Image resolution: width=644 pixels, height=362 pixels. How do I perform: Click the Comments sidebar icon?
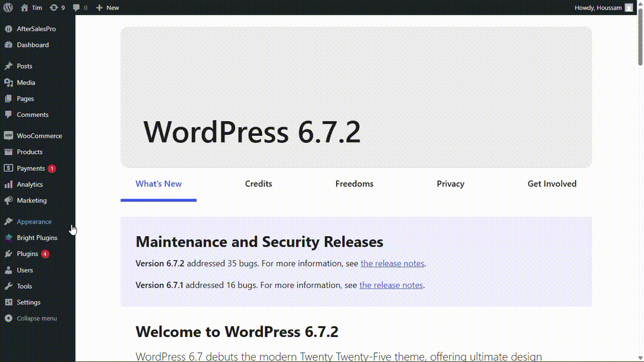point(8,115)
